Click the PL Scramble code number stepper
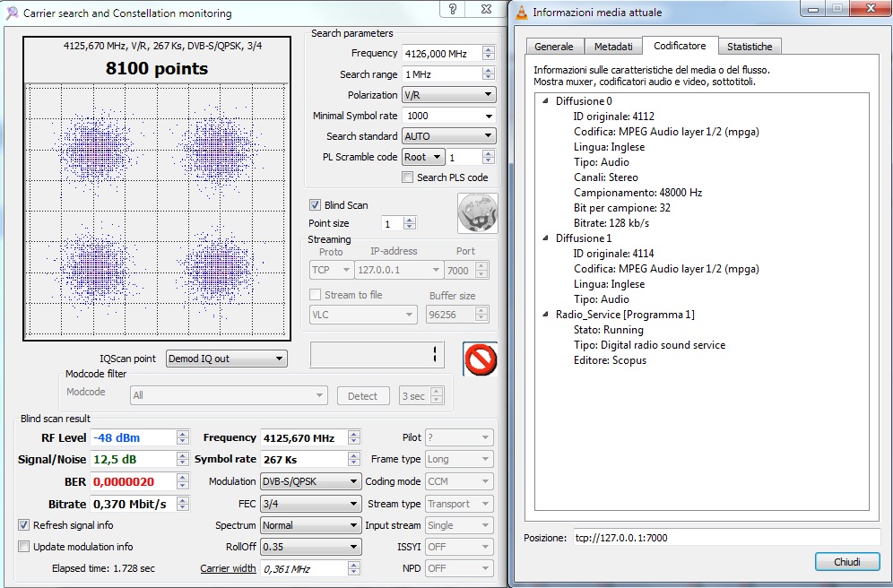Screen dimensions: 893x588 pyautogui.click(x=489, y=157)
